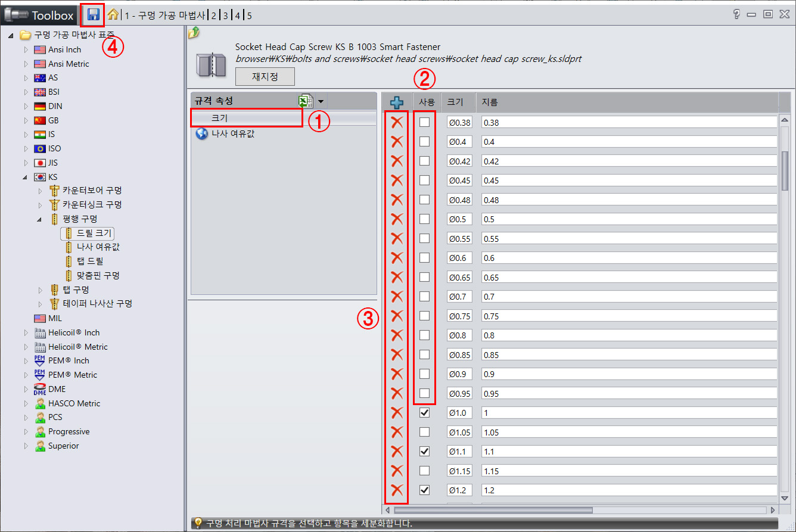Expand the BSI standard node

pos(26,92)
